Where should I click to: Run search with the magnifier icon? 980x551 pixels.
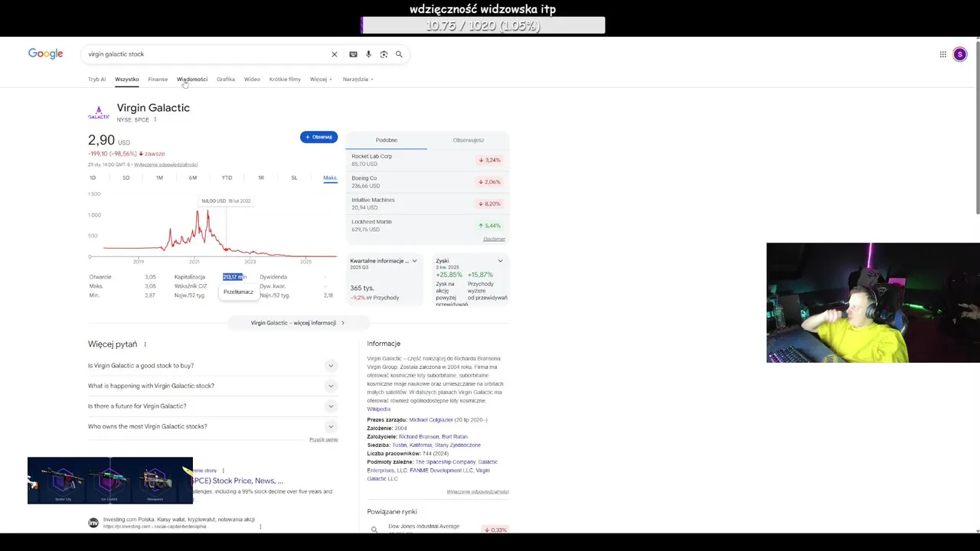pos(399,54)
